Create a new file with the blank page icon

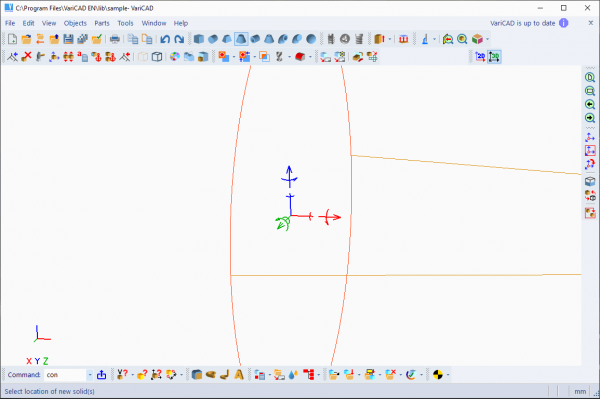click(12, 39)
